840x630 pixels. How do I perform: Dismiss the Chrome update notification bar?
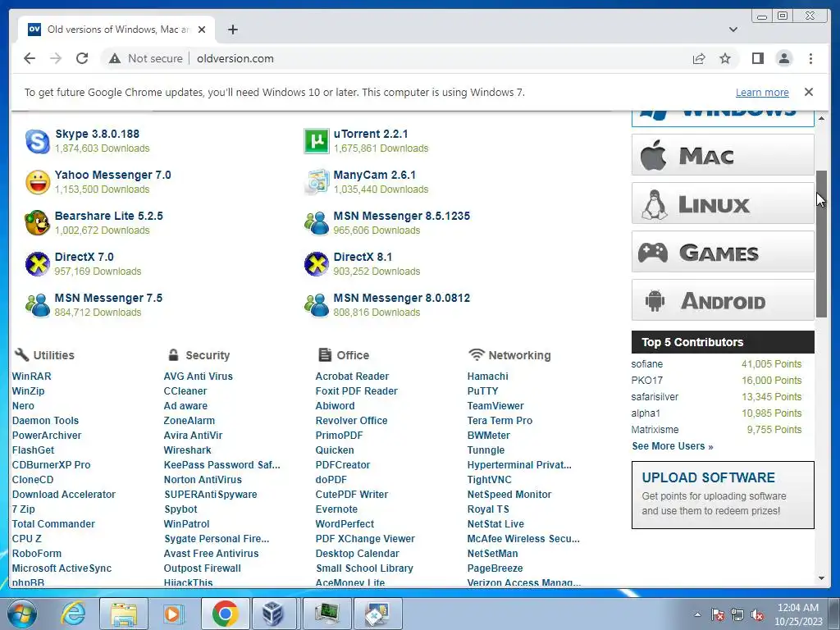pos(809,92)
